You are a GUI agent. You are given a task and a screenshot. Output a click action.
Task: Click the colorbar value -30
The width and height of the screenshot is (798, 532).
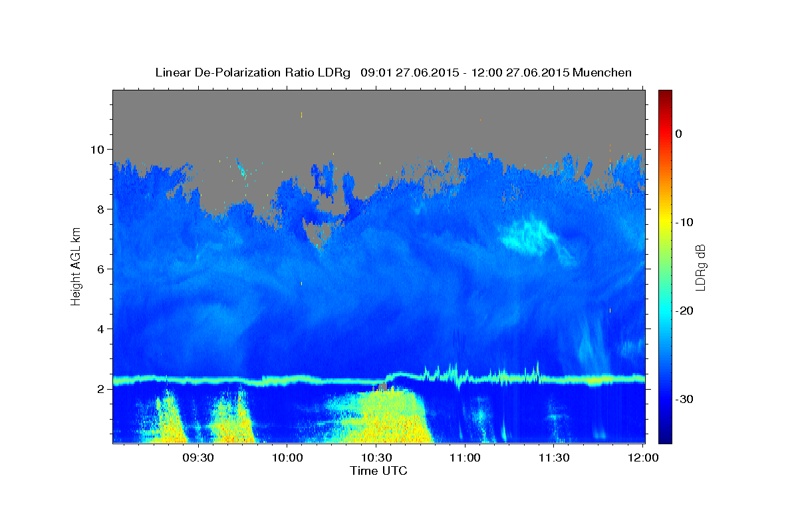tap(685, 399)
